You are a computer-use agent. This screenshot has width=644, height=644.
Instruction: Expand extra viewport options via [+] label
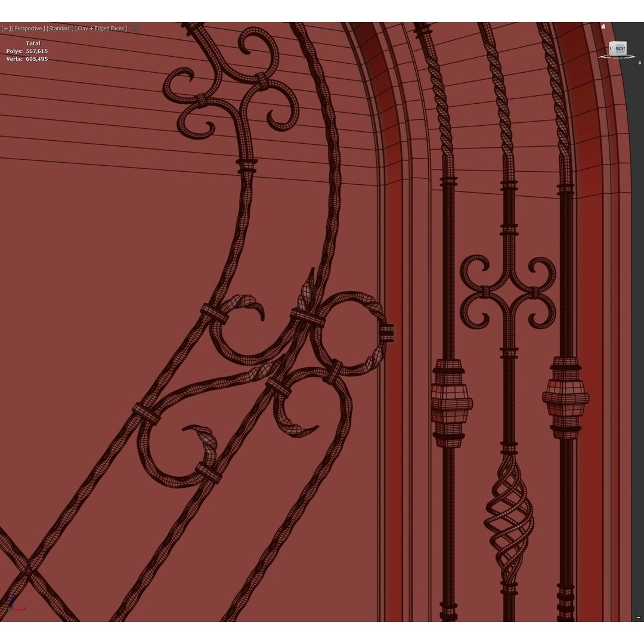5,28
